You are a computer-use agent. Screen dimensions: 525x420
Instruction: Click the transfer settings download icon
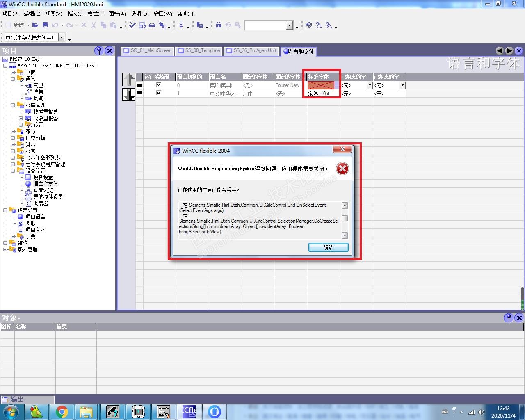point(181,25)
